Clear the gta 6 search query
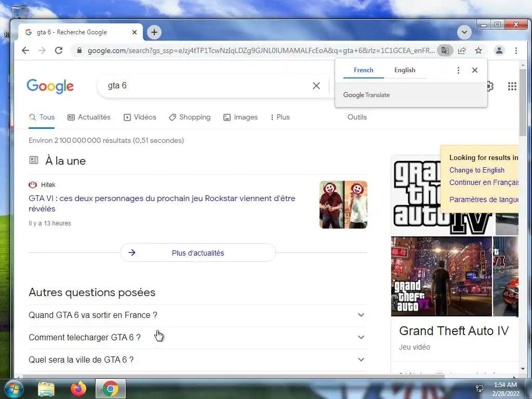The height and width of the screenshot is (399, 532). 316,86
